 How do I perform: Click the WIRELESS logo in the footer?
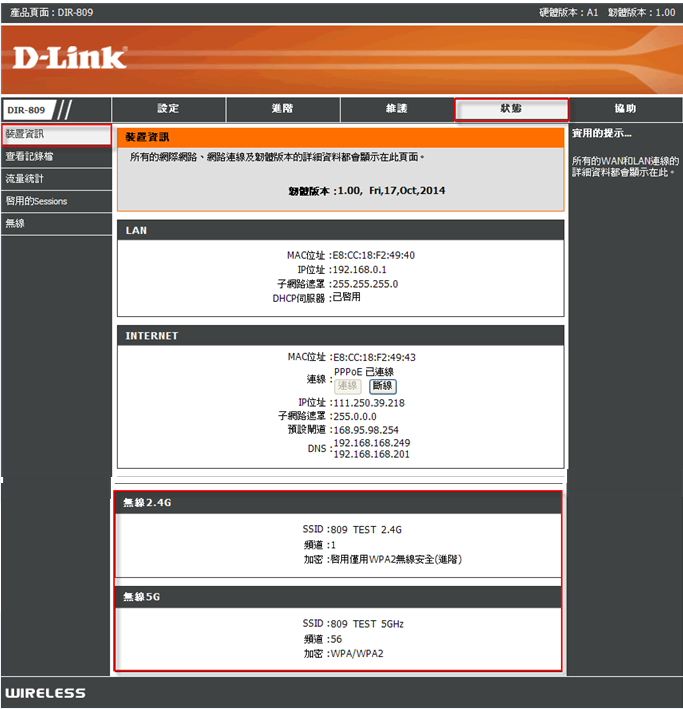point(46,693)
